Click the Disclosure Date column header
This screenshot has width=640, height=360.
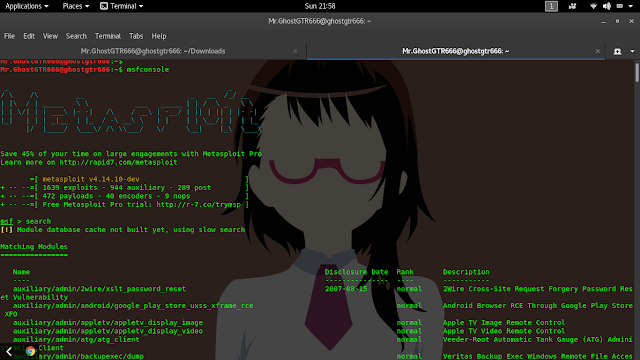coord(356,272)
